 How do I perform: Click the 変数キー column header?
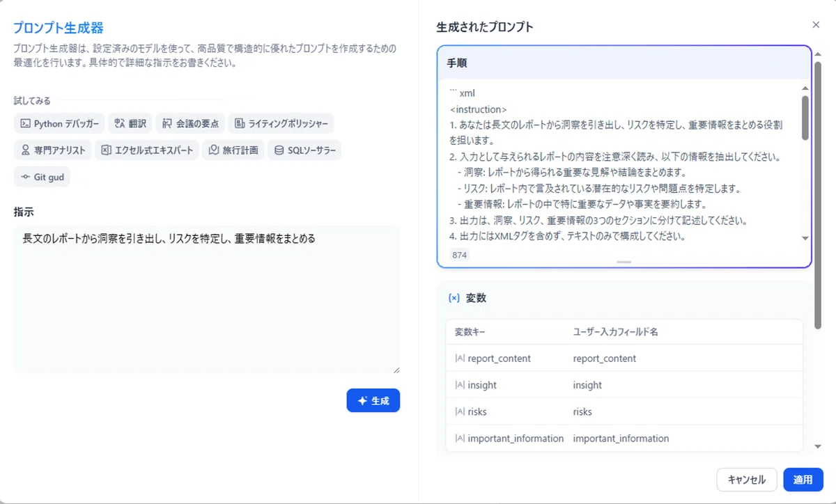point(470,332)
